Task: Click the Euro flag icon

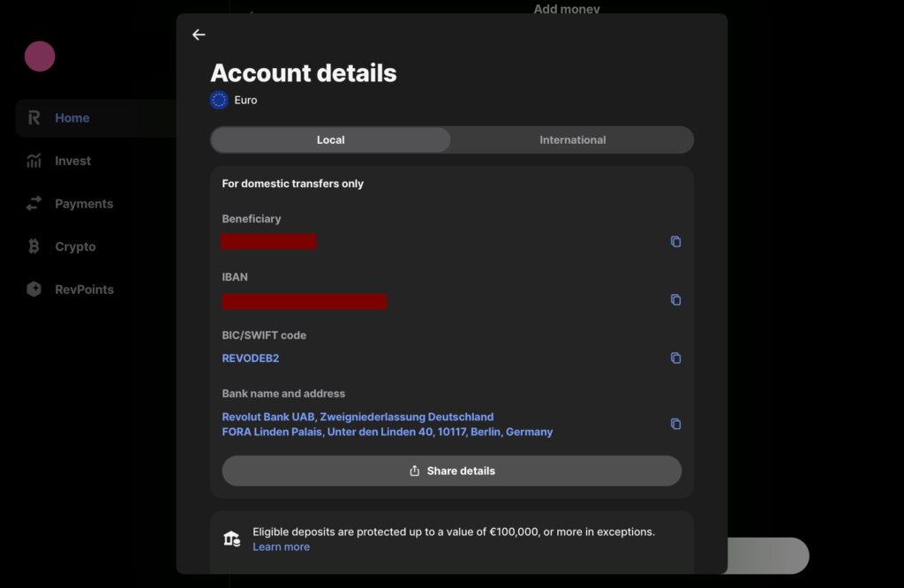Action: pyautogui.click(x=219, y=101)
